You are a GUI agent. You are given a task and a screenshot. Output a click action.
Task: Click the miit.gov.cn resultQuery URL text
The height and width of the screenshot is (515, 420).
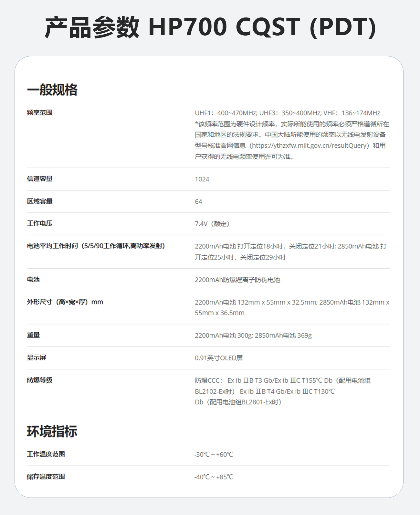tap(310, 145)
